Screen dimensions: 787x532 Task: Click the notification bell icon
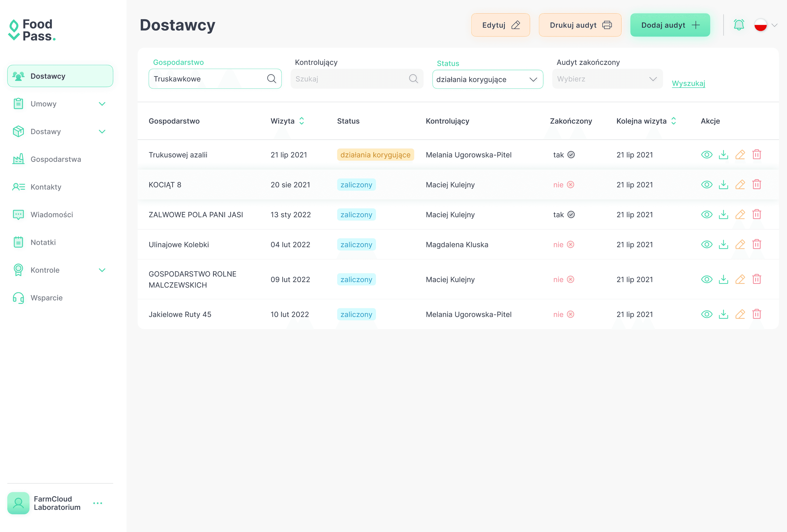(739, 25)
